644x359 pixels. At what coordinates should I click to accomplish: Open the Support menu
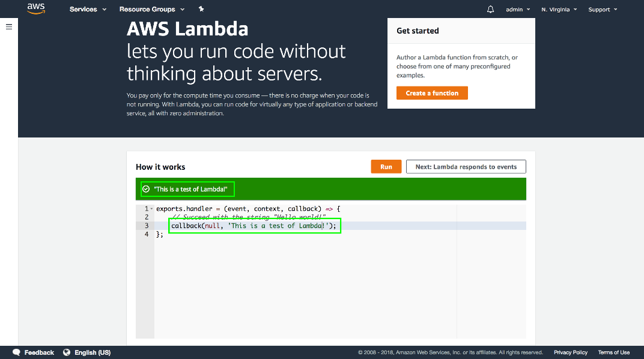pos(603,10)
